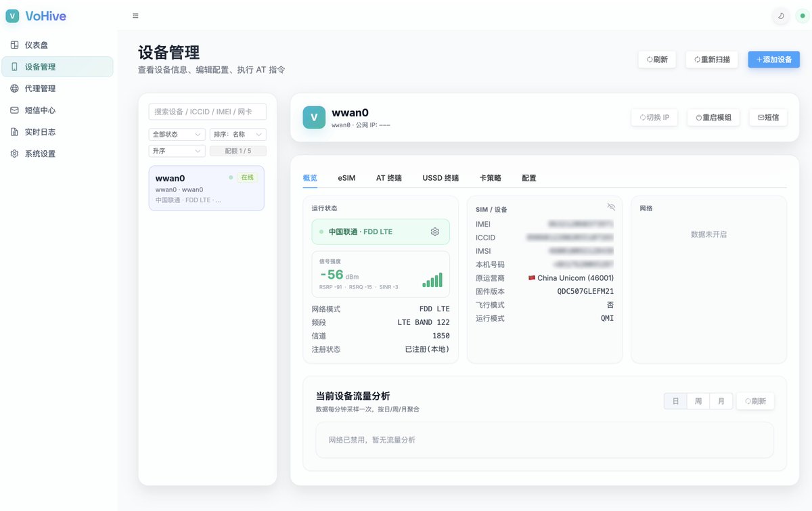Screen dimensions: 812x511
Task: Select the 周 range in traffic analysis
Action: point(698,401)
